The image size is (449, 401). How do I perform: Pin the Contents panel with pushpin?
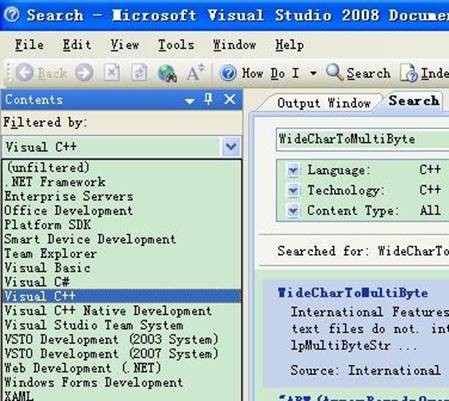[209, 99]
